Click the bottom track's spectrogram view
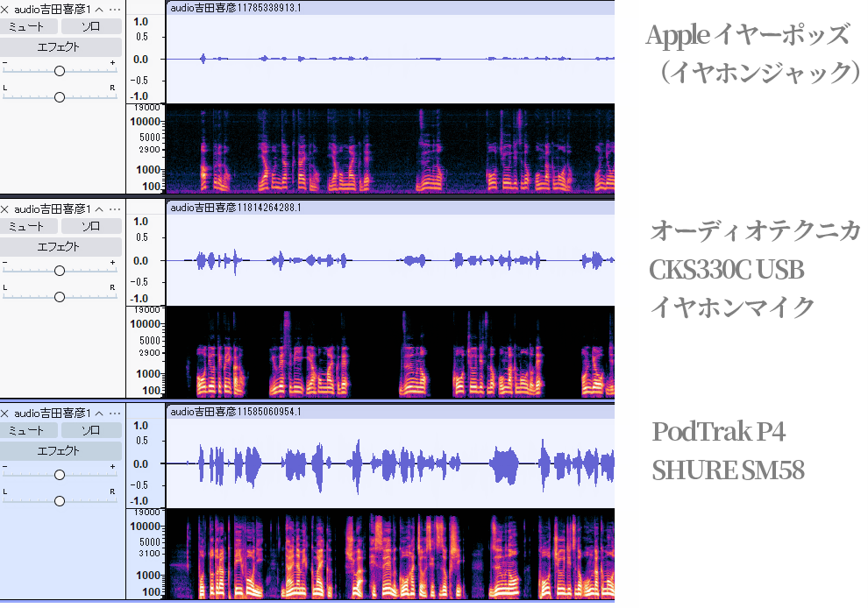 pos(390,554)
